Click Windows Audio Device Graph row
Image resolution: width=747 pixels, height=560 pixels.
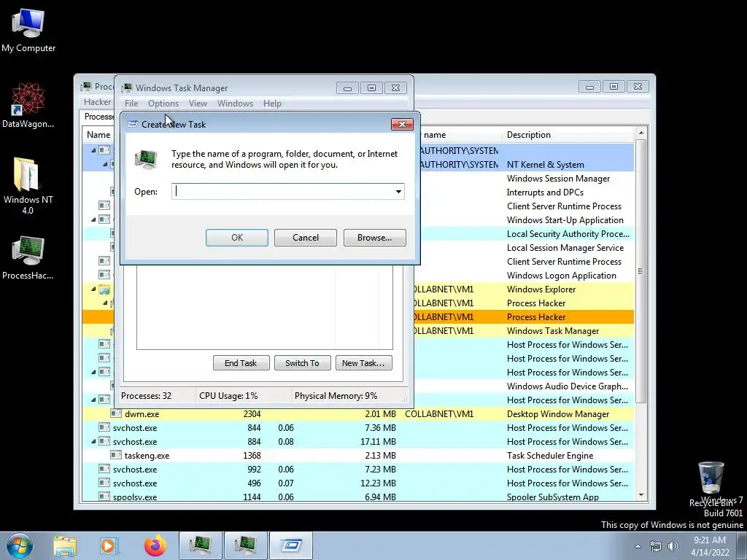567,386
